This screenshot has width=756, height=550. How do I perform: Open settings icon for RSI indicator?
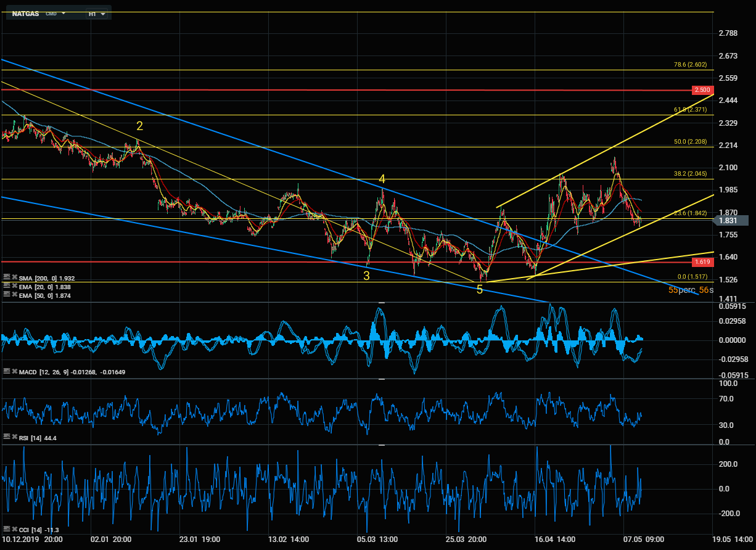point(6,437)
